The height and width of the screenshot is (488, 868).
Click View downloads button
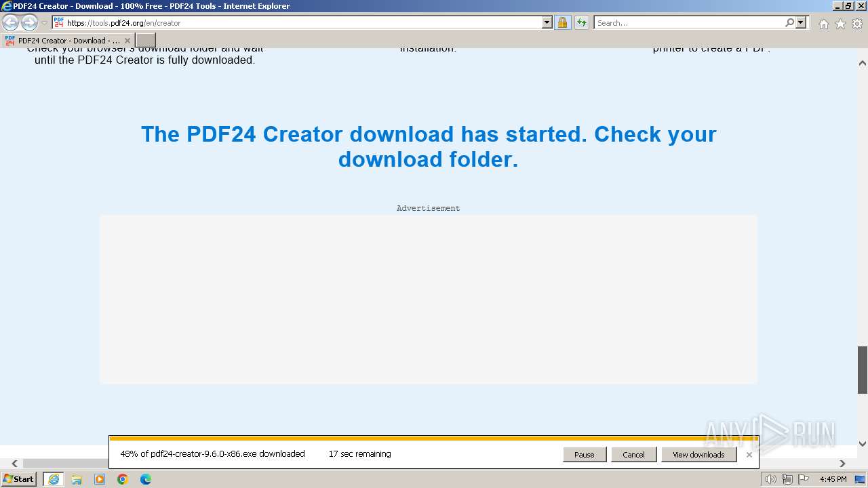(x=698, y=455)
